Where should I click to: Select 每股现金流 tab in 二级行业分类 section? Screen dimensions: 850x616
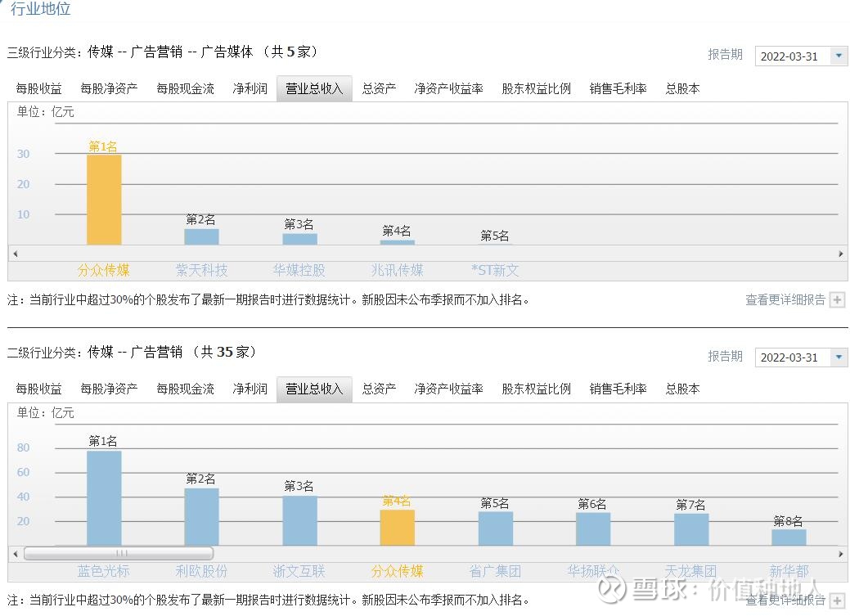(x=186, y=389)
